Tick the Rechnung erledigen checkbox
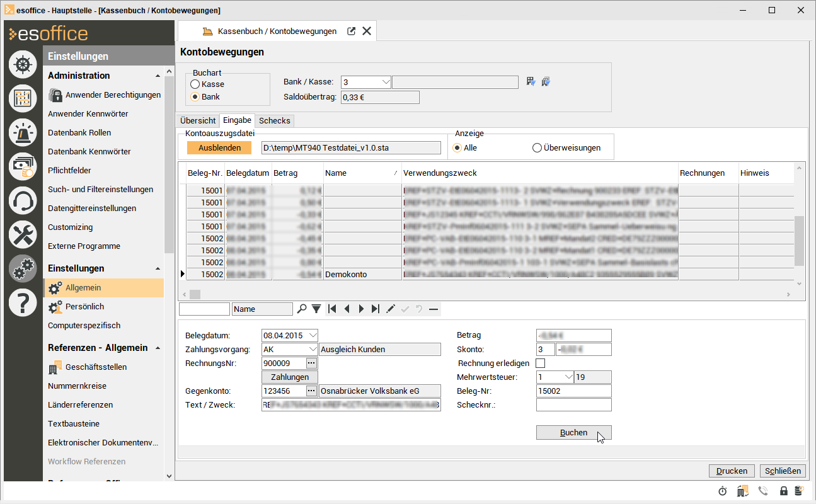Screen dimensions: 816x504 point(540,364)
